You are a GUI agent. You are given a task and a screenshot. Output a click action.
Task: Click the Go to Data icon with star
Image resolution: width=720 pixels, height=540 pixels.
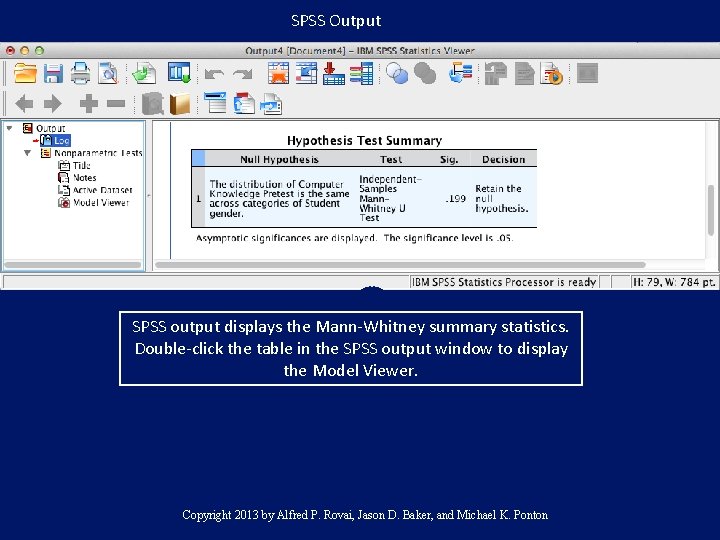pyautogui.click(x=279, y=73)
